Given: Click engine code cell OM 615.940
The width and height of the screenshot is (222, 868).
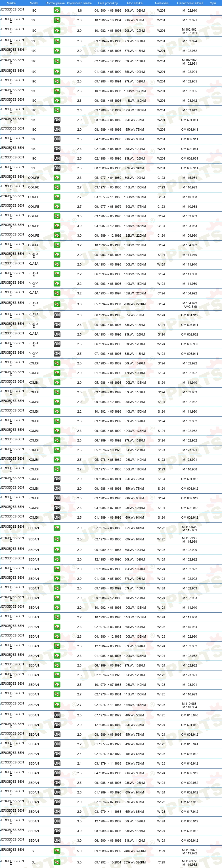Looking at the screenshot, I should point(190,715).
